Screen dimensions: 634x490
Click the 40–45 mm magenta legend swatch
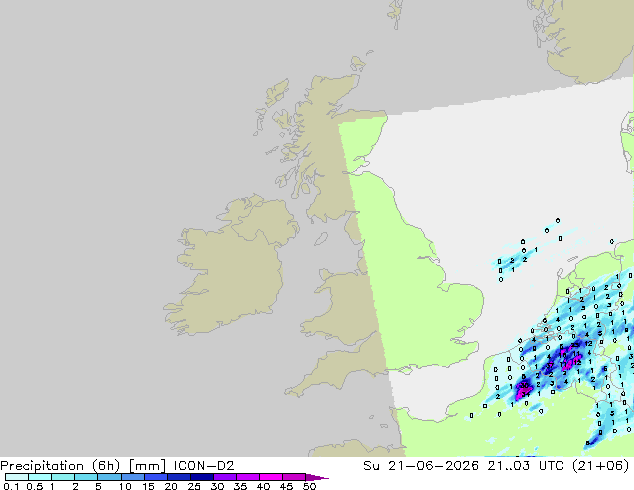click(271, 477)
